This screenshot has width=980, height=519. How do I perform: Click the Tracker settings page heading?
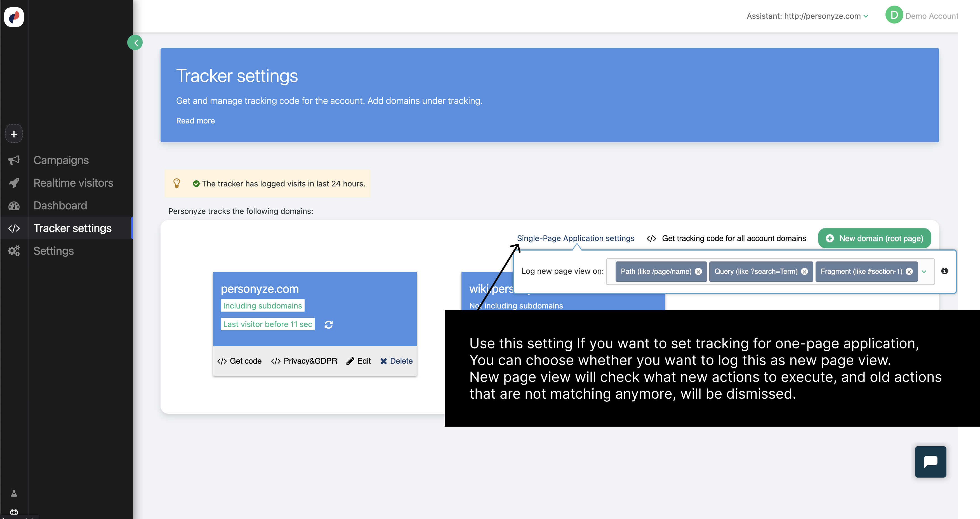pos(237,76)
